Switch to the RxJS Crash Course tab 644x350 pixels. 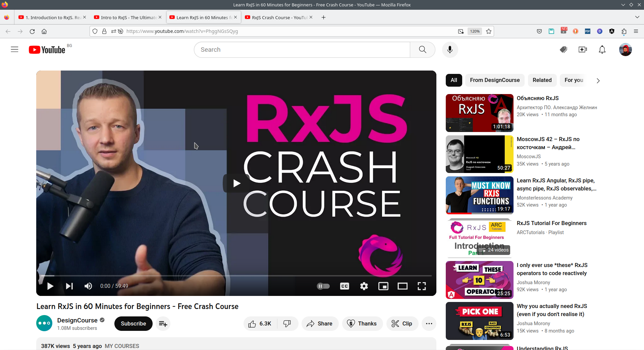click(x=279, y=17)
